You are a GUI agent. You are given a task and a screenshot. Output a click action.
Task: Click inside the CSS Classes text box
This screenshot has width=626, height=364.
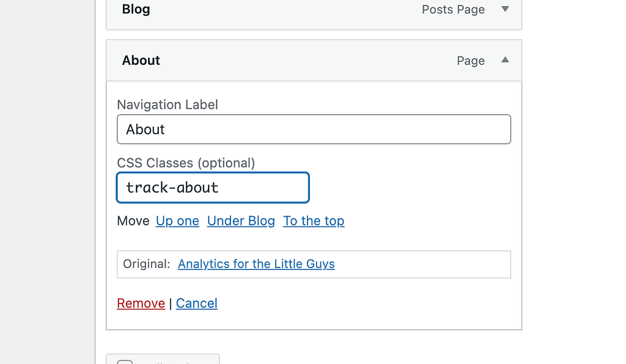(x=212, y=187)
